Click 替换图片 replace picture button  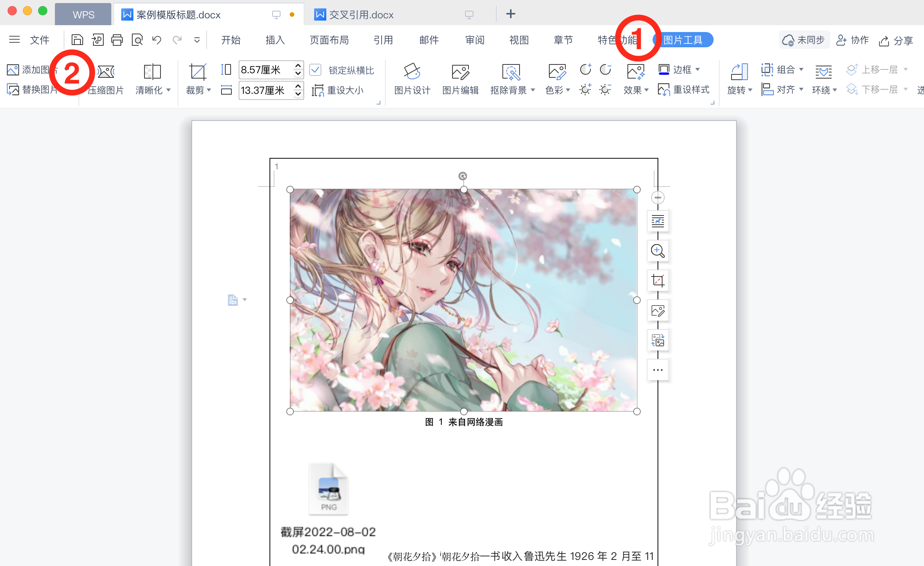click(32, 90)
